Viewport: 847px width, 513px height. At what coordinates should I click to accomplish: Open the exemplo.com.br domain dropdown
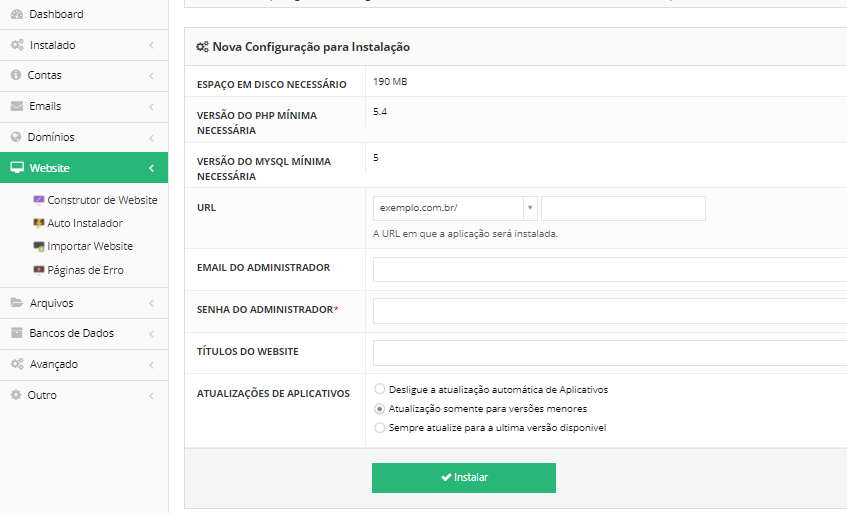click(455, 208)
